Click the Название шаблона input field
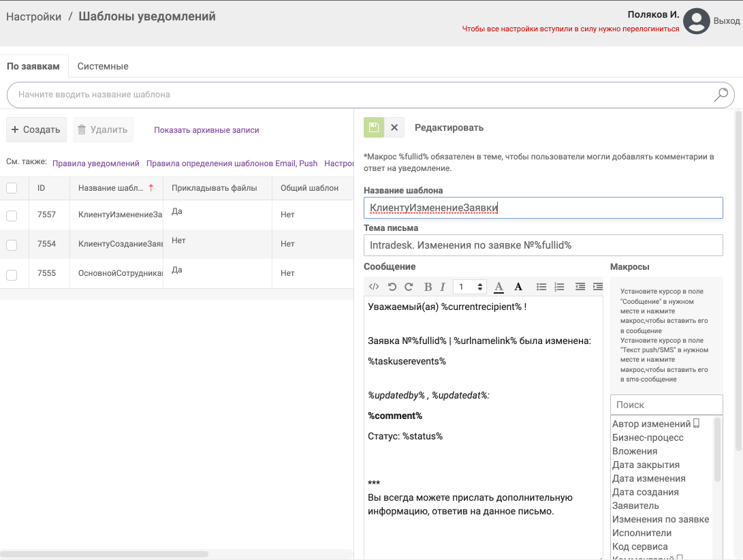This screenshot has height=560, width=743. click(x=543, y=208)
